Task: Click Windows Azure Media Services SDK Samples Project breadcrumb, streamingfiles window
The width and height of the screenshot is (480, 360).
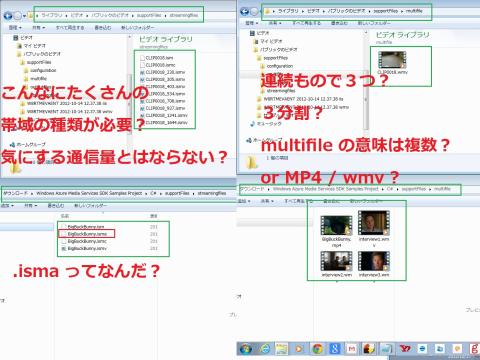Action: 89,193
